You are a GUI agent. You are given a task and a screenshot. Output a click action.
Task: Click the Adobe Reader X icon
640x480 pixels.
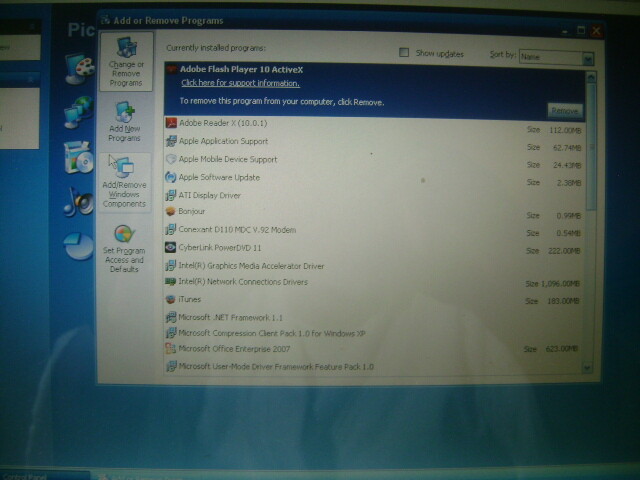coord(171,122)
